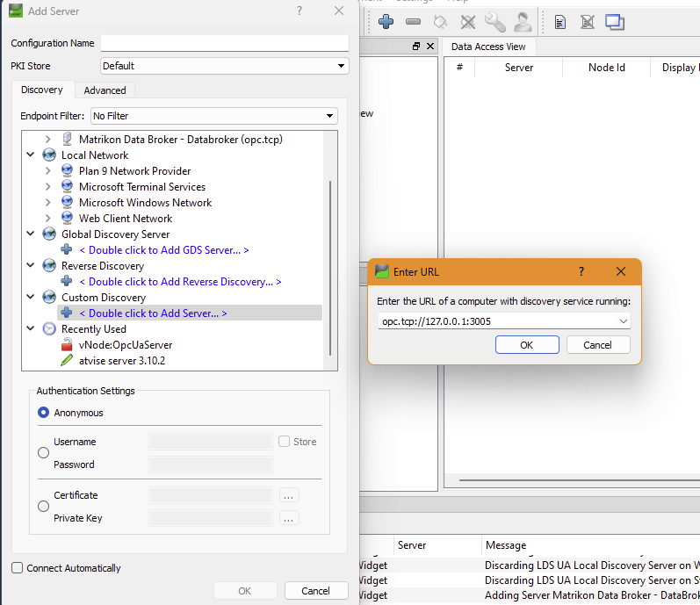This screenshot has width=700, height=605.
Task: Click the Remove Server minus toolbar icon
Action: tap(414, 21)
